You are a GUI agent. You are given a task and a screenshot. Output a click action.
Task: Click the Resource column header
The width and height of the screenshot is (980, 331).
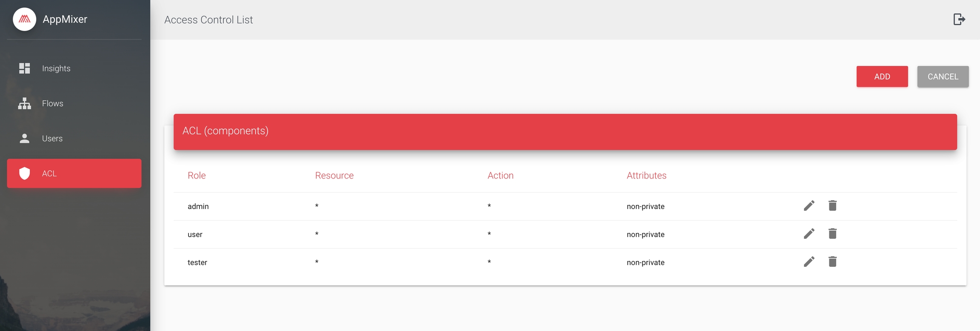coord(334,175)
